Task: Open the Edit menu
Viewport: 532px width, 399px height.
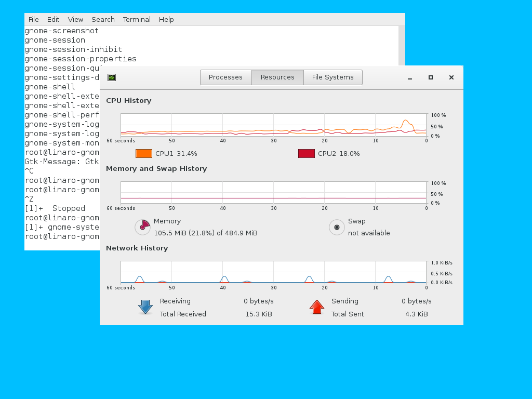Action: 53,19
